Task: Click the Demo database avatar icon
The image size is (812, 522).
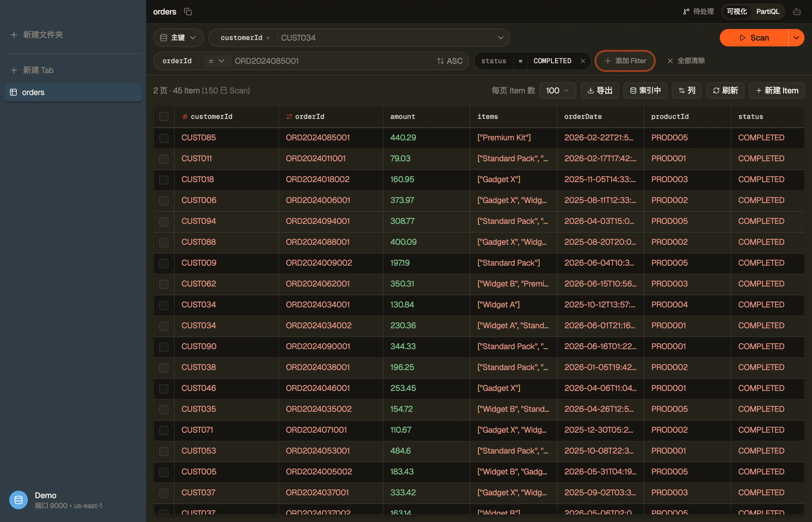Action: pyautogui.click(x=18, y=500)
